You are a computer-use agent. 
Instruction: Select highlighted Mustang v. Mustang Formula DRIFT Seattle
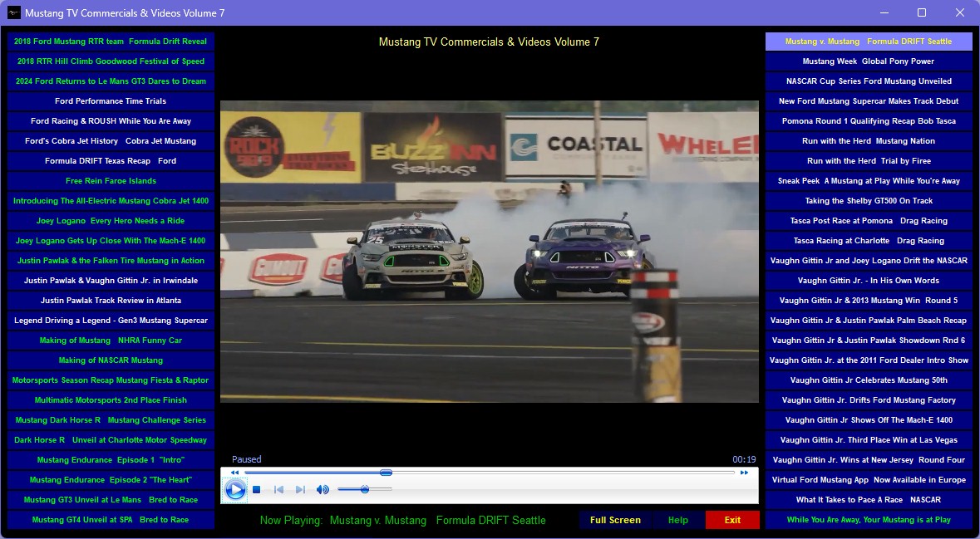(x=869, y=42)
